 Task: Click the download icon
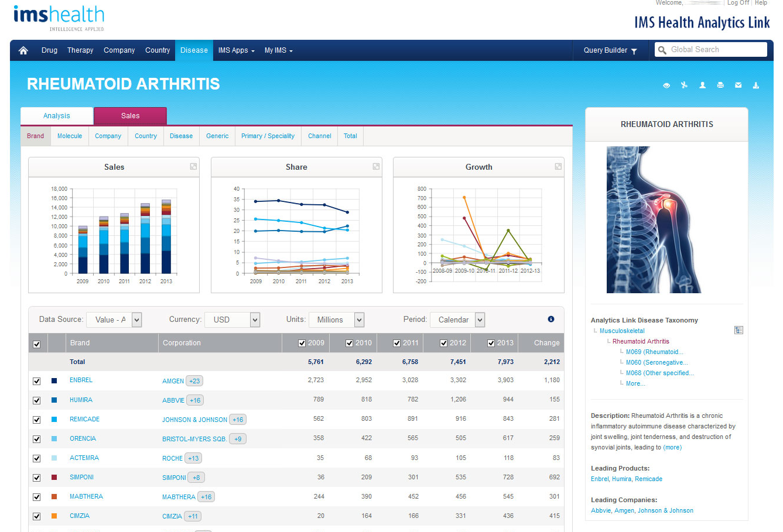[x=756, y=85]
